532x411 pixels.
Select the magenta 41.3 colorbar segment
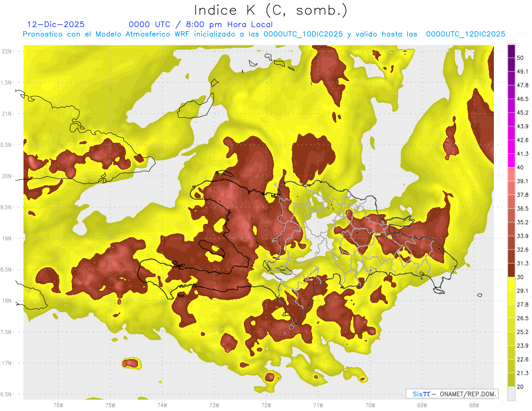[511, 160]
